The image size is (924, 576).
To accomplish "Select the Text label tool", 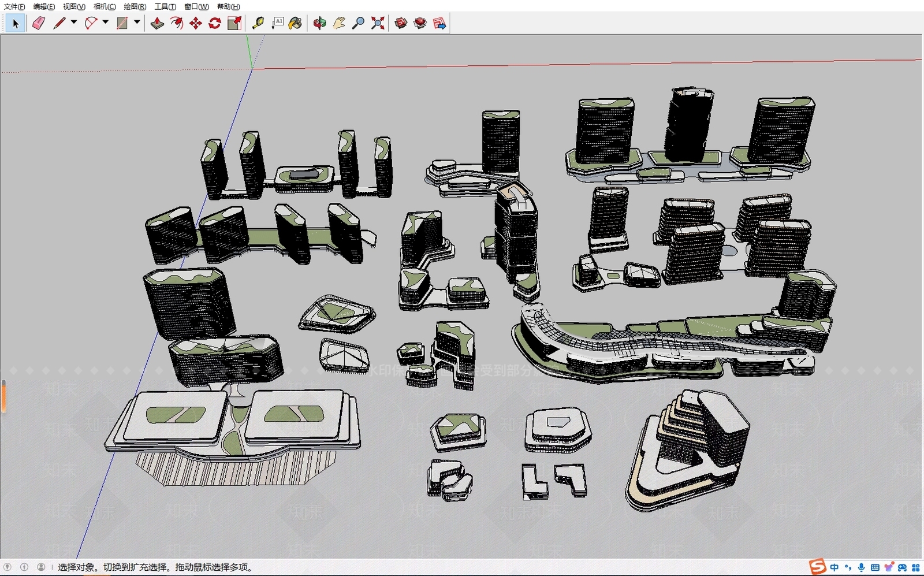I will click(278, 24).
